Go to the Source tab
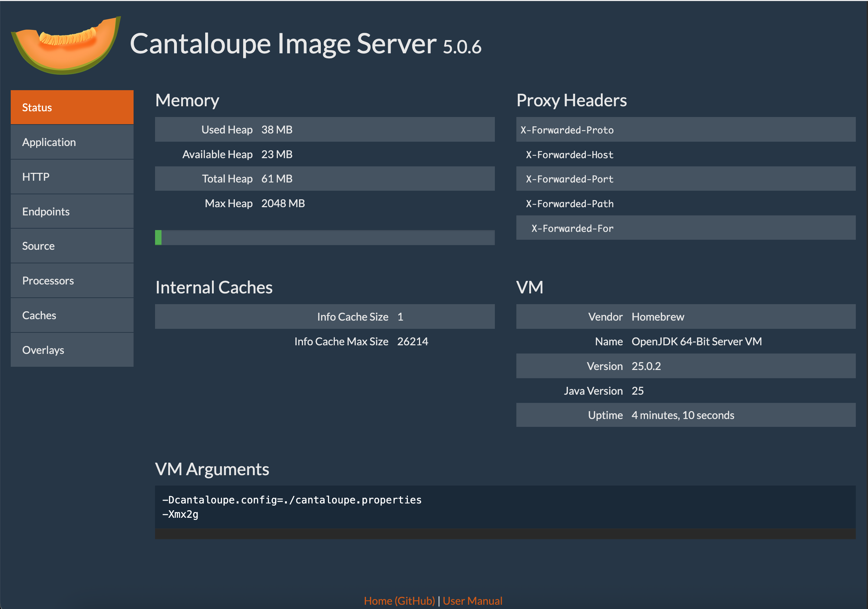The image size is (868, 609). [x=72, y=246]
